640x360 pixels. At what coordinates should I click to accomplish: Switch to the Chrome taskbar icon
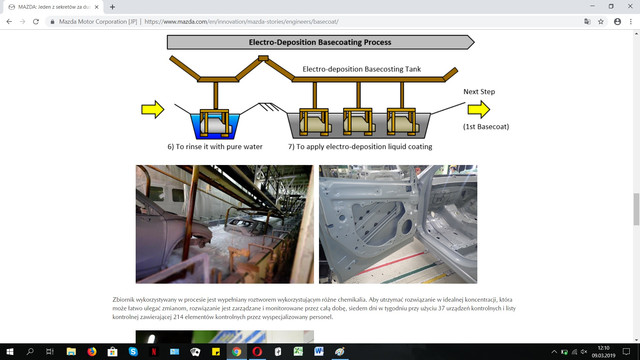(236, 351)
